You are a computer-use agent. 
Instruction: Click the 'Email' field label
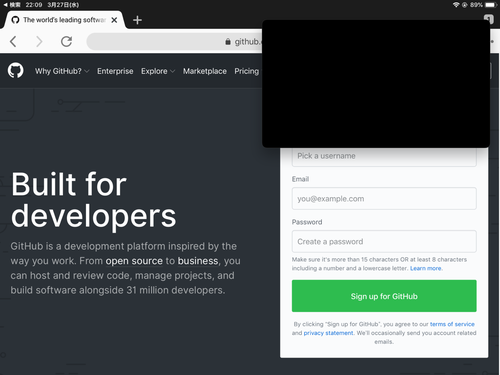(x=300, y=179)
